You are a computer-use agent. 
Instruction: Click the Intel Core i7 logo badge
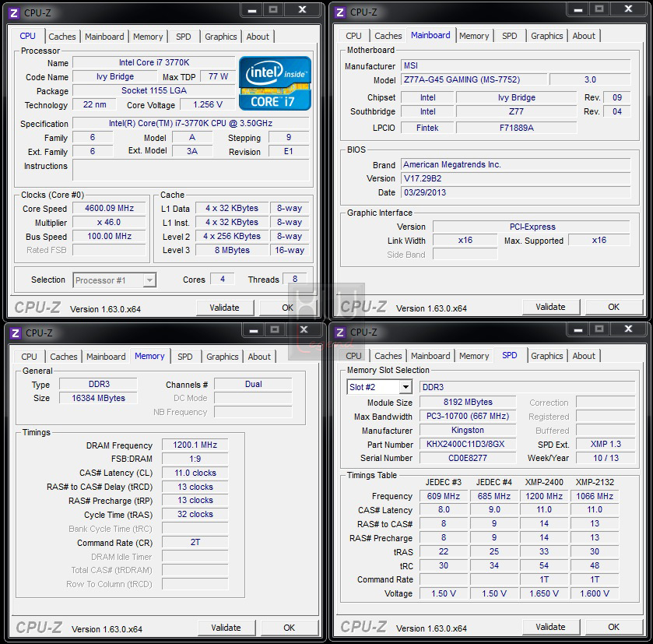point(275,83)
